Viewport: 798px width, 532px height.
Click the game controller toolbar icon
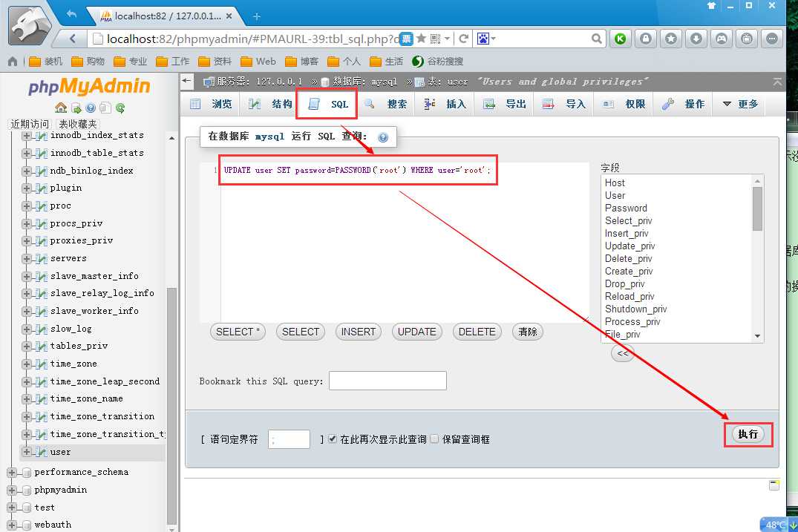[x=721, y=39]
